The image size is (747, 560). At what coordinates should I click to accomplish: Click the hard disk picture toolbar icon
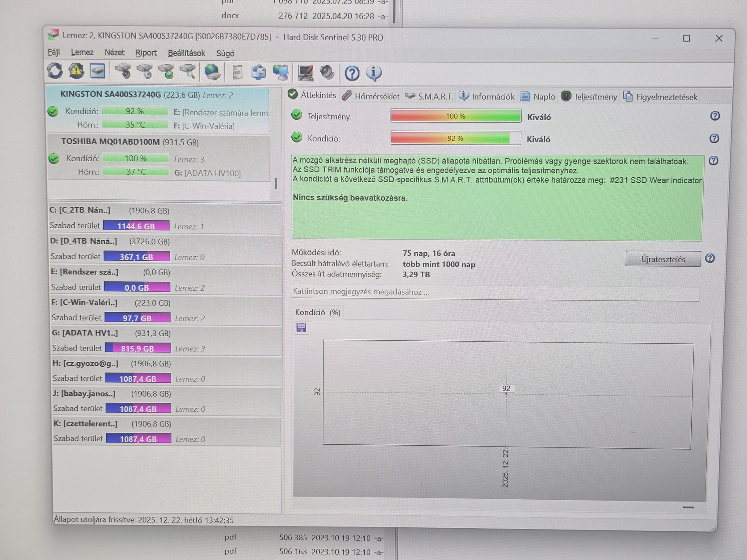pyautogui.click(x=98, y=71)
